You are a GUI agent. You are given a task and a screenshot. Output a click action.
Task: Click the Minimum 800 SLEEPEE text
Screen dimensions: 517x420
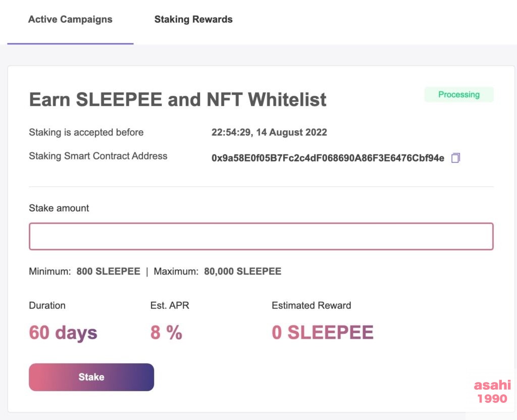click(84, 271)
